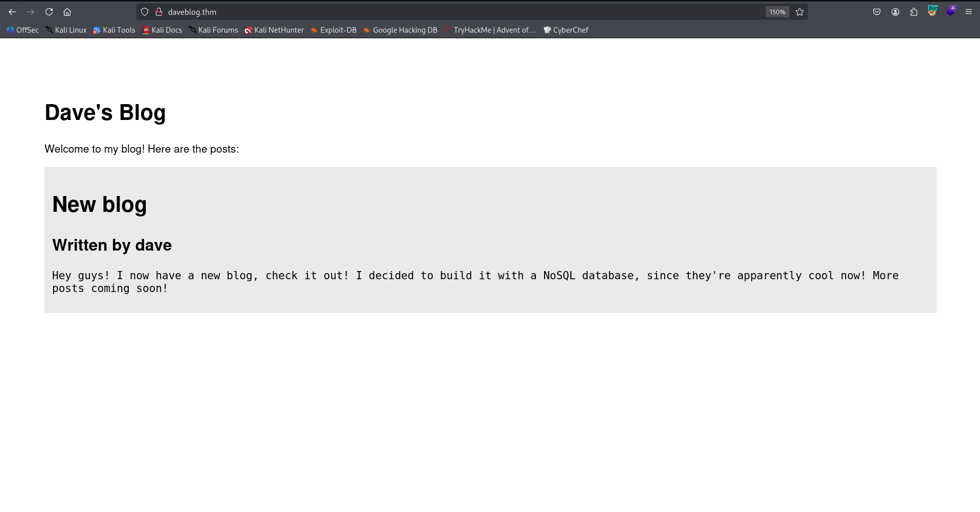
Task: Open the Save to Pocket icon
Action: (x=877, y=12)
